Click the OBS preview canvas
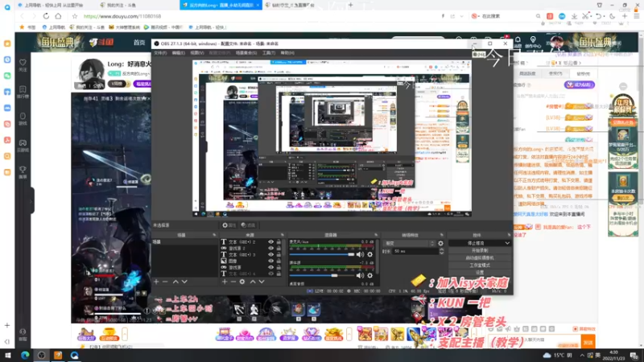Screen dimensions: 644x362 (x=332, y=138)
